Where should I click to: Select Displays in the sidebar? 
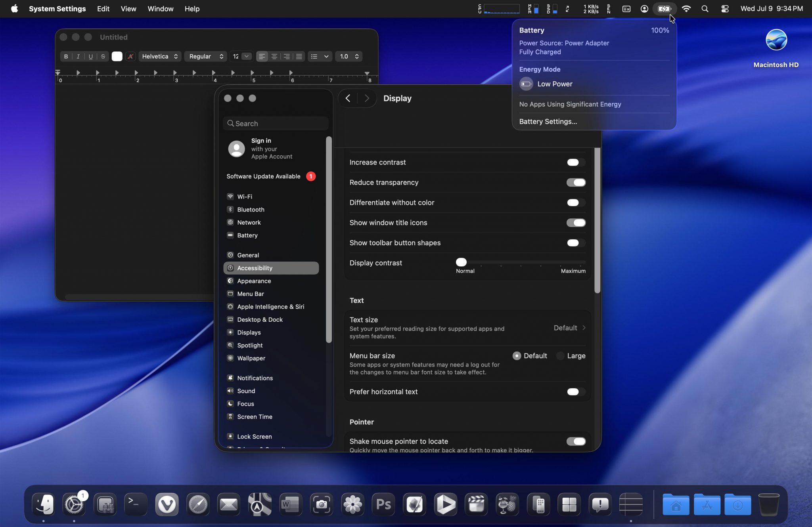click(x=249, y=332)
